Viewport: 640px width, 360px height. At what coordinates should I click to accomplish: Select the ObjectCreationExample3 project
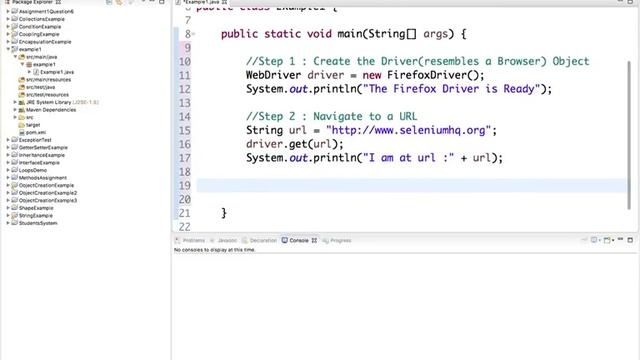48,200
